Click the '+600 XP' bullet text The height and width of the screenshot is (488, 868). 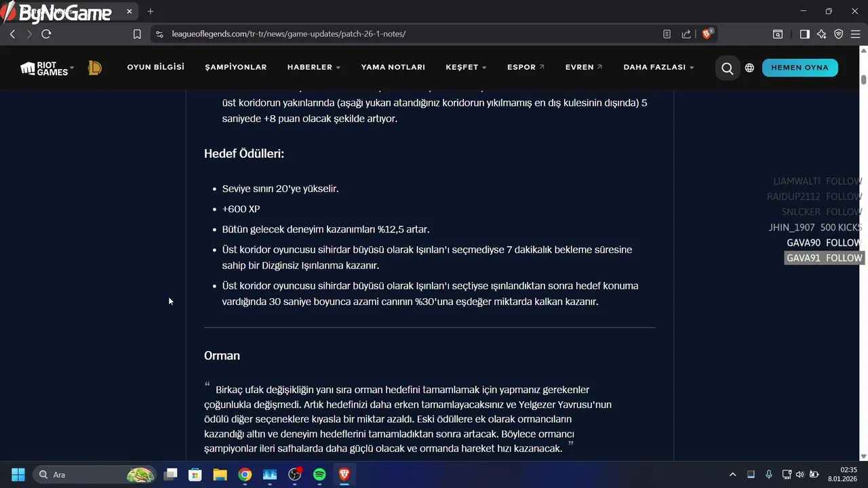[241, 209]
